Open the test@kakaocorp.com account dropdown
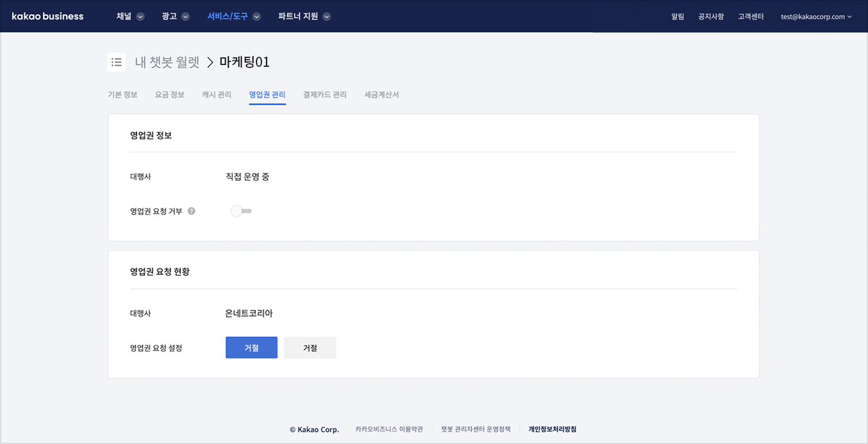 [816, 17]
